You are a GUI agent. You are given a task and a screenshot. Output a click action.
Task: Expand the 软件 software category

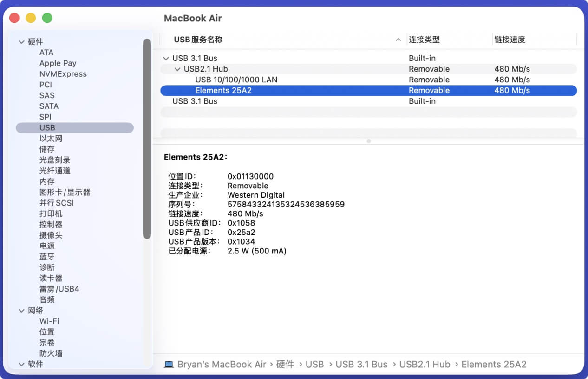(x=22, y=365)
